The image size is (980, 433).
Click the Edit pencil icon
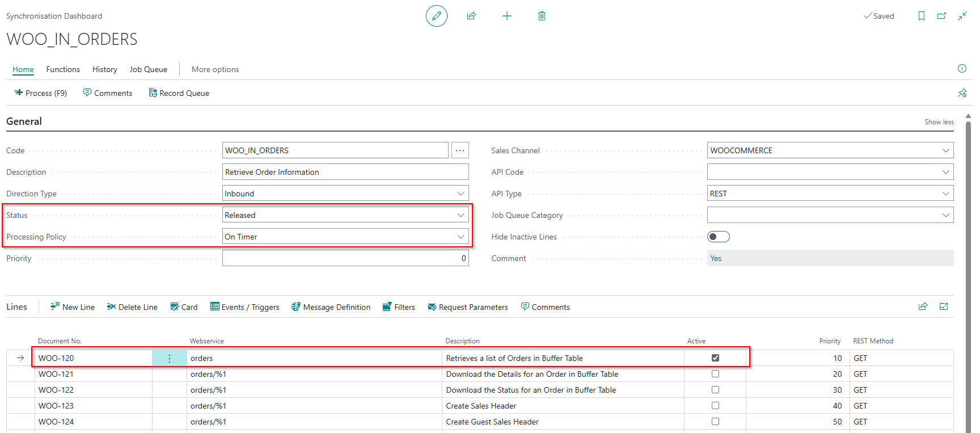[x=437, y=16]
